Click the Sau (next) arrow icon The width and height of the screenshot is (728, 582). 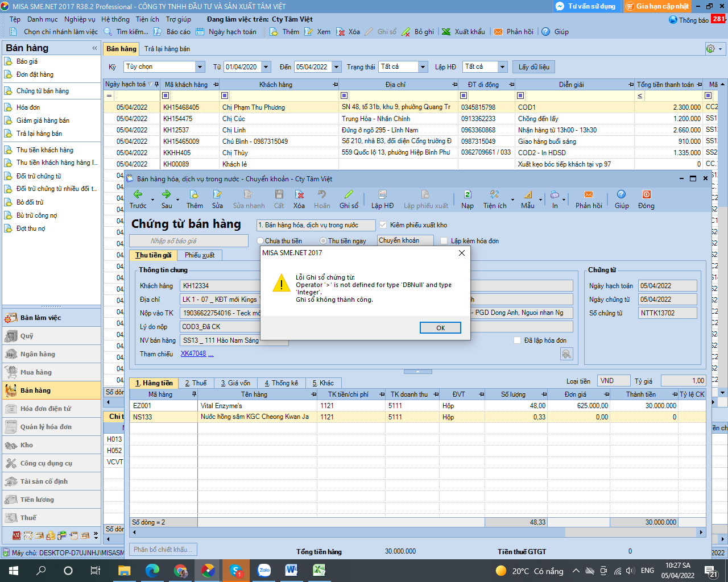166,194
